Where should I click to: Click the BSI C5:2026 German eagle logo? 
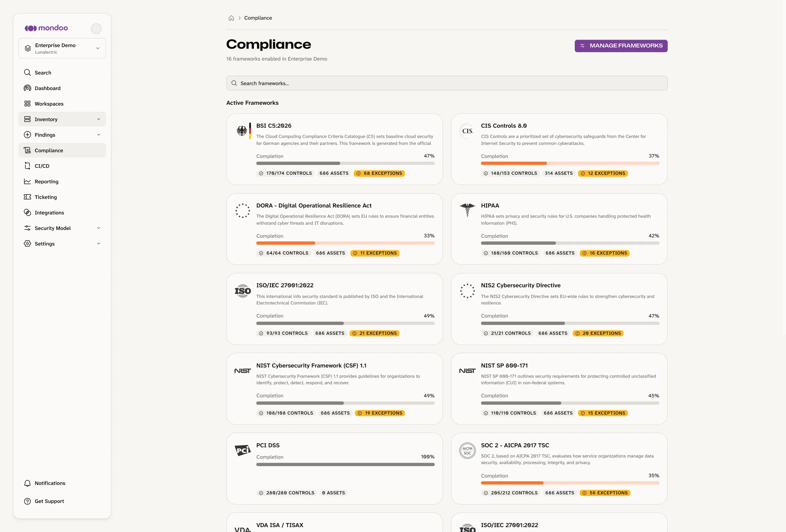[243, 131]
